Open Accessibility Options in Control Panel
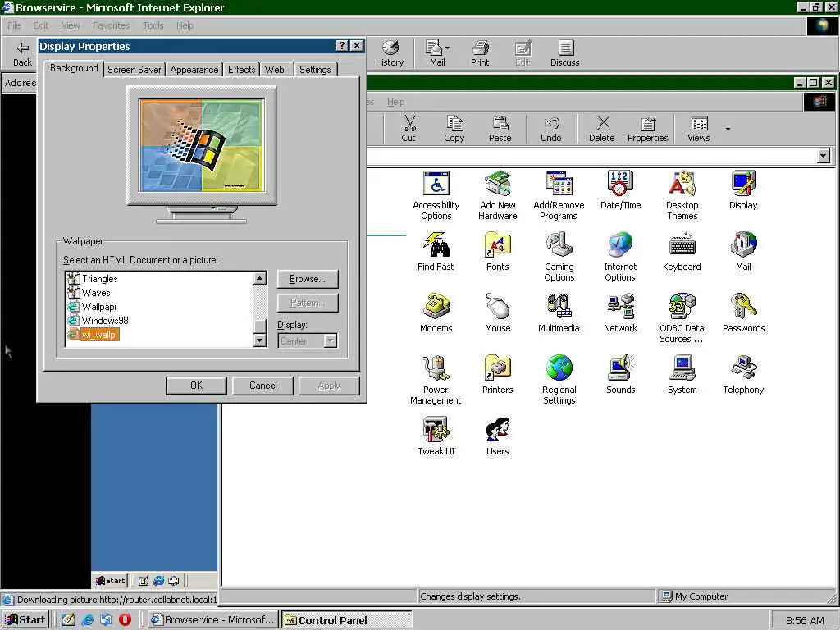Viewport: 840px width, 630px height. tap(436, 195)
